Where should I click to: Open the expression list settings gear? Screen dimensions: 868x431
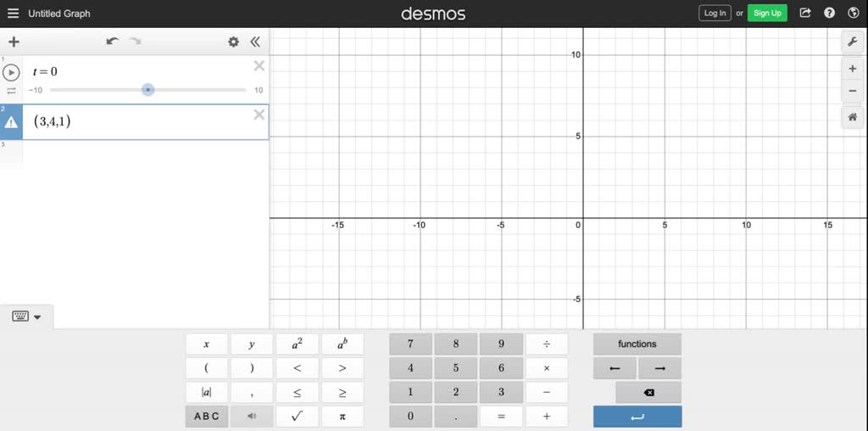(x=233, y=42)
